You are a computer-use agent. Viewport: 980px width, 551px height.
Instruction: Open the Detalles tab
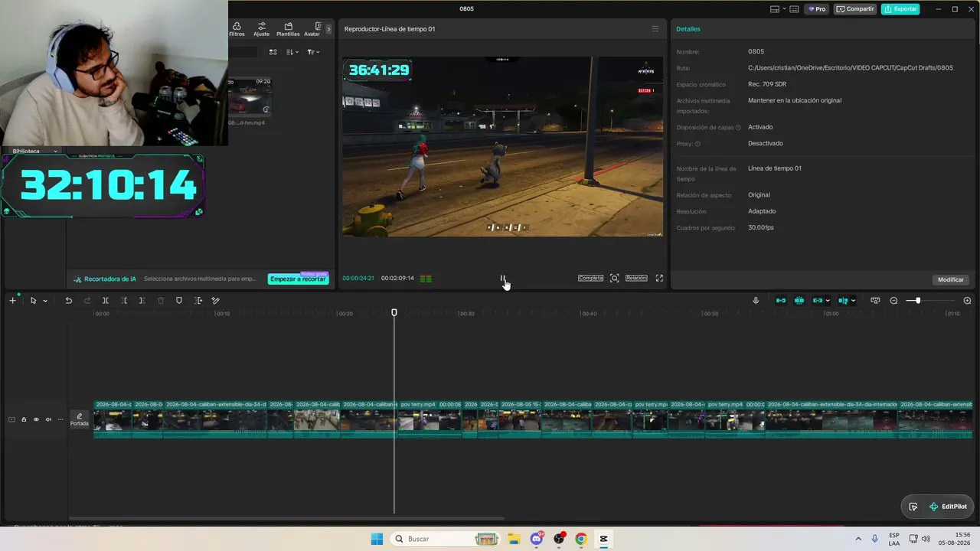(x=688, y=29)
